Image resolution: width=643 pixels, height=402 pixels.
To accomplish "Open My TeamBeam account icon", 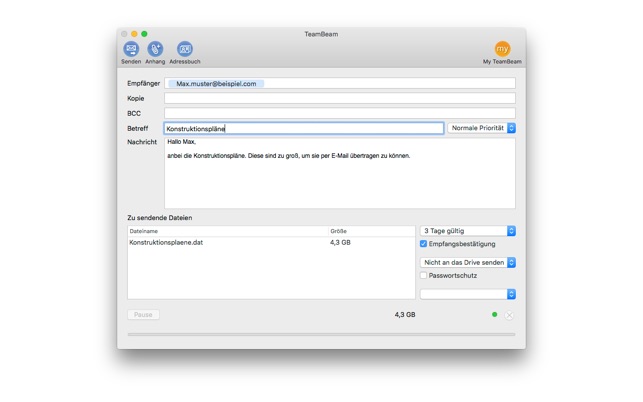I will coord(502,49).
